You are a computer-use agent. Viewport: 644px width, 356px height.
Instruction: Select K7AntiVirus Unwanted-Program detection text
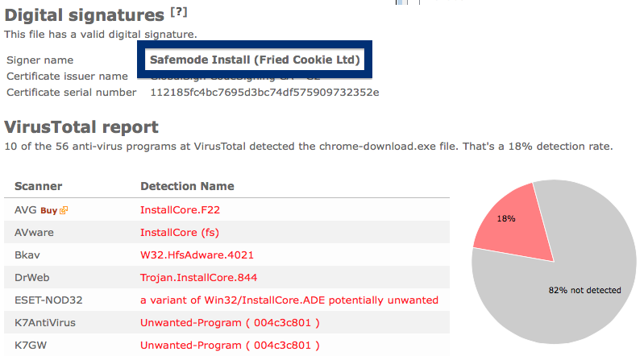[230, 323]
